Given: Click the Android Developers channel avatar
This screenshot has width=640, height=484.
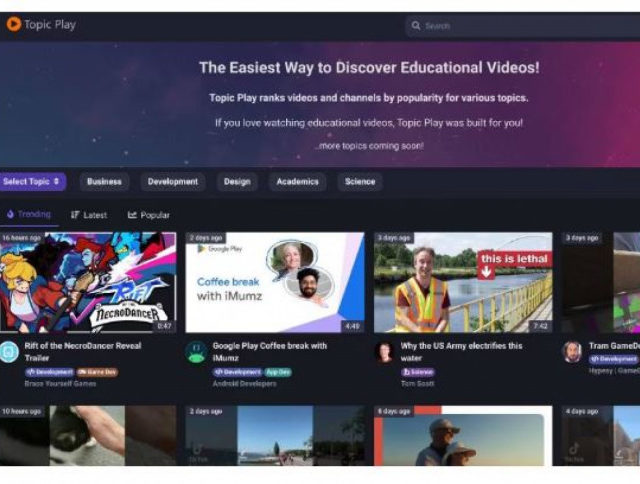Looking at the screenshot, I should click(x=196, y=352).
